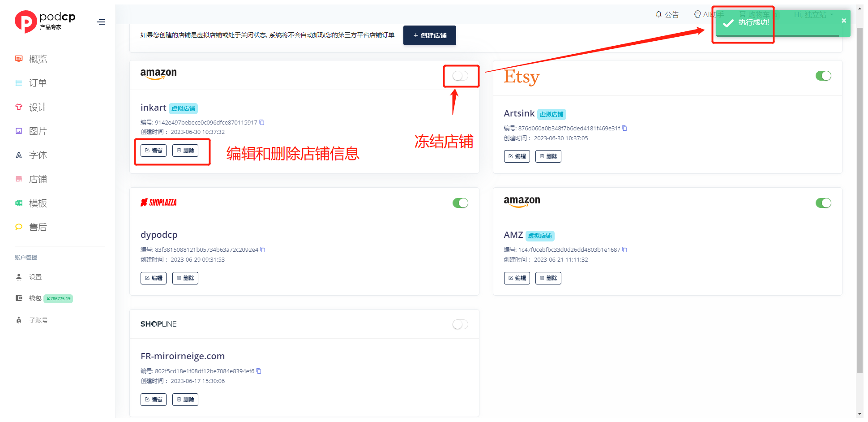Click the AMZ 虚拟店铺 tag
This screenshot has height=422, width=868.
pos(540,236)
